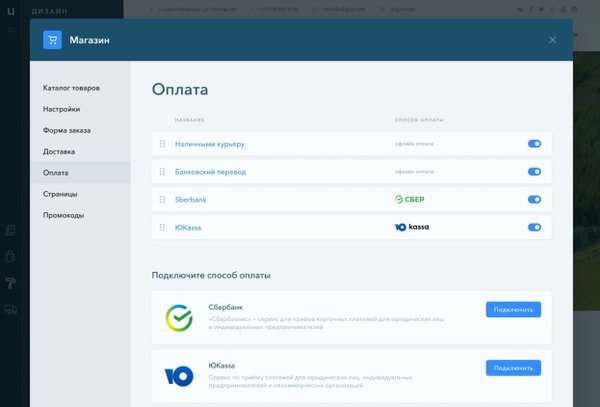The width and height of the screenshot is (600, 407).
Task: Click the shopping cart Магазин icon
Action: tap(52, 40)
